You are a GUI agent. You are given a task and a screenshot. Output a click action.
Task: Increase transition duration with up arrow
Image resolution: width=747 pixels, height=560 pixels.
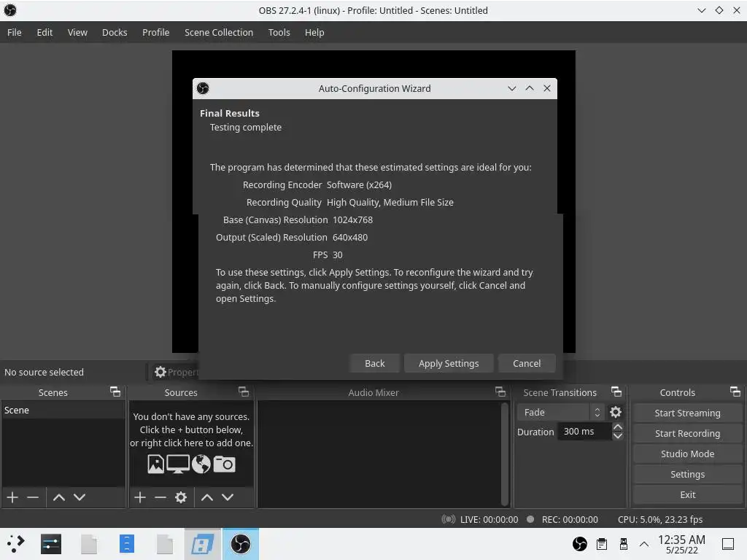pos(618,427)
